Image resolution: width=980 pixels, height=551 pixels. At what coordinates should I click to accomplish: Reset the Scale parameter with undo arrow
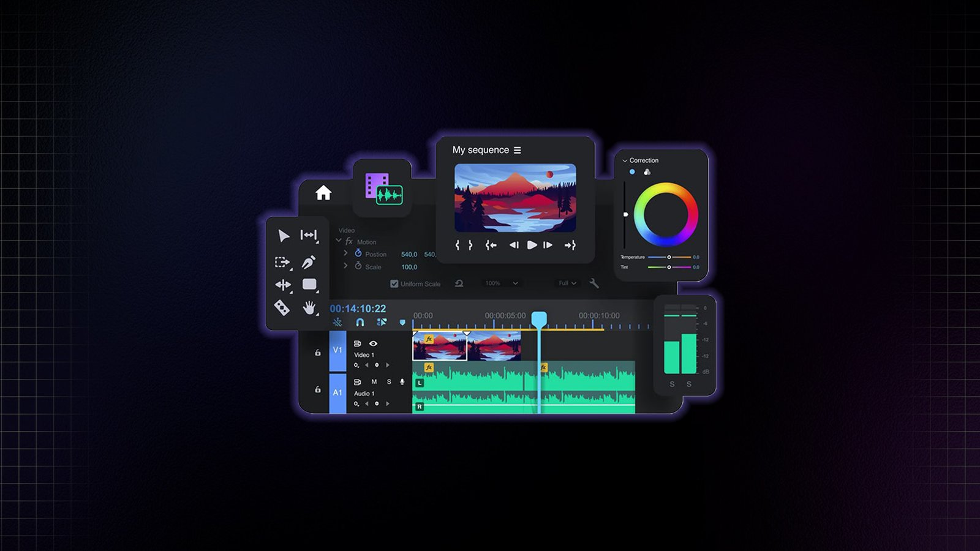[x=459, y=283]
